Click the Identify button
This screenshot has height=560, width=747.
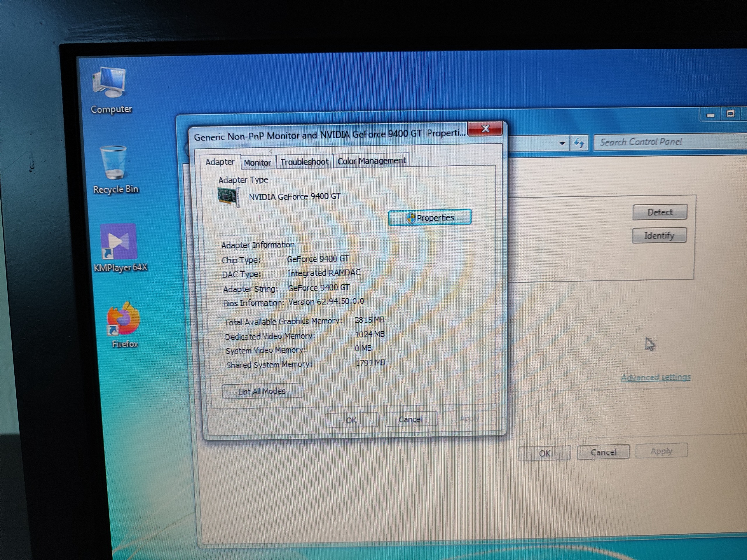click(x=659, y=235)
